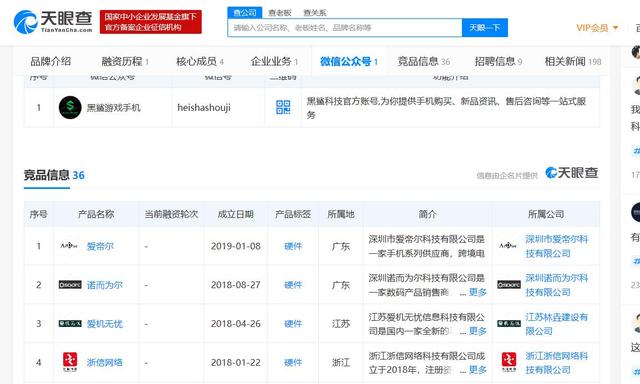Open 深圳诺而为尔科技 company logo
The height and width of the screenshot is (384, 640).
point(509,285)
